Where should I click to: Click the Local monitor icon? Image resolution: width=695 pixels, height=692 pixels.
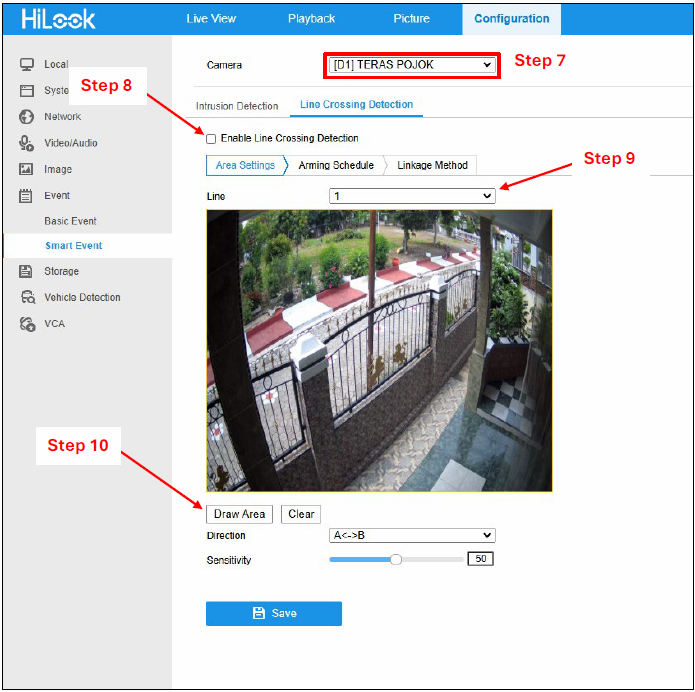27,64
